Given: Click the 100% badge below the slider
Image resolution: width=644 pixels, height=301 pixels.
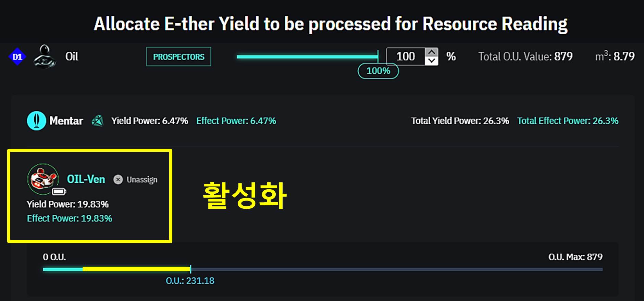Looking at the screenshot, I should [378, 71].
